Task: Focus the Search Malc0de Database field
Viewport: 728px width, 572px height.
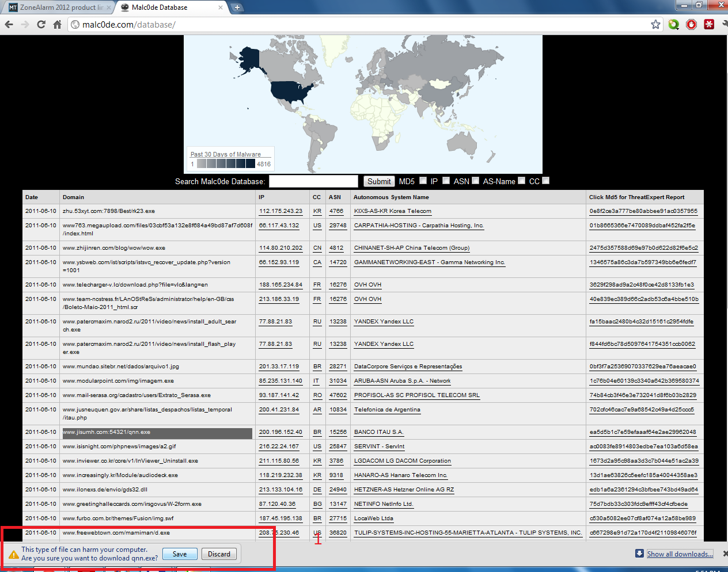Action: 313,181
